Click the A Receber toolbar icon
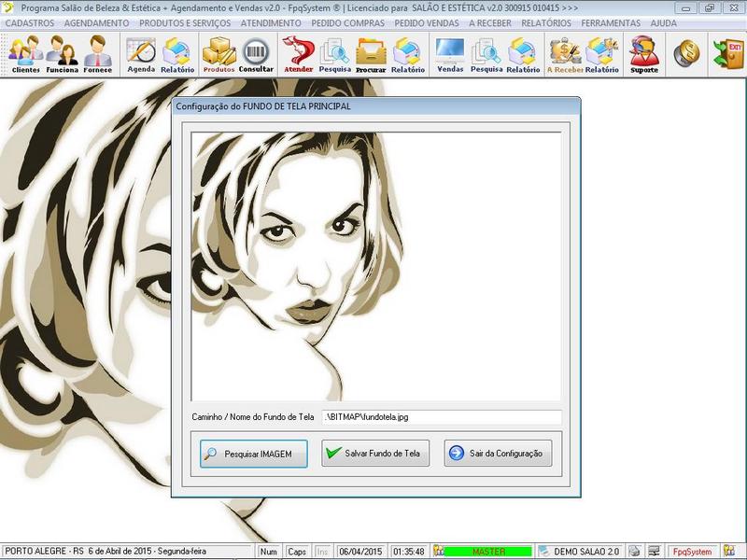 click(565, 54)
